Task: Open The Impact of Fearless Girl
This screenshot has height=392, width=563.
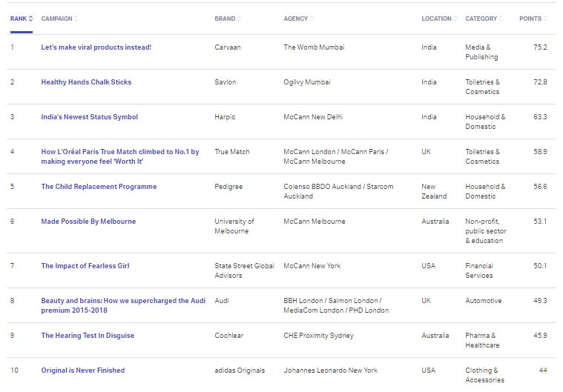Action: [85, 266]
